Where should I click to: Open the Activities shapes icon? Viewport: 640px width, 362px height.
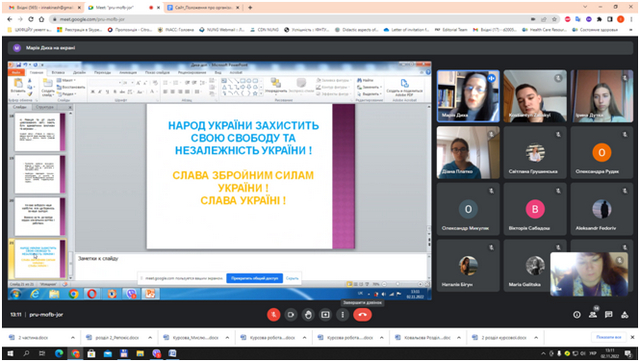(624, 315)
